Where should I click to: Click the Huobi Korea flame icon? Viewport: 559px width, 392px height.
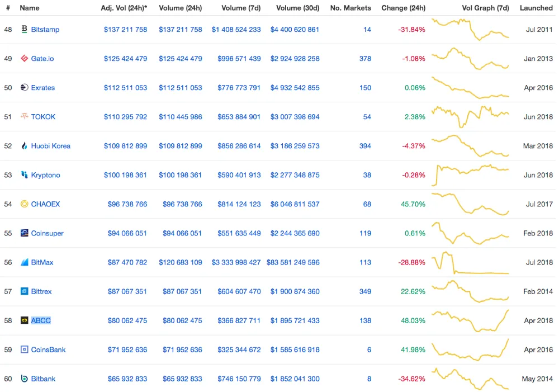coord(24,145)
